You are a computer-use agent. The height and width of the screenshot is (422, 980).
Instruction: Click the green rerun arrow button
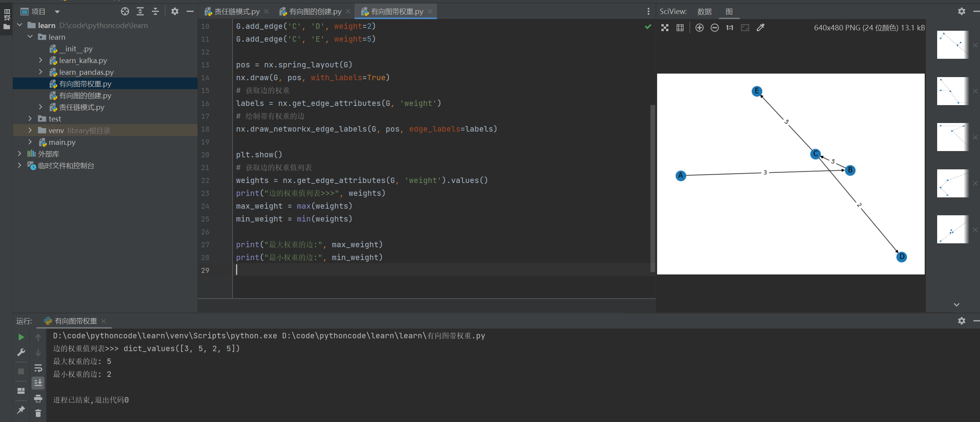21,337
